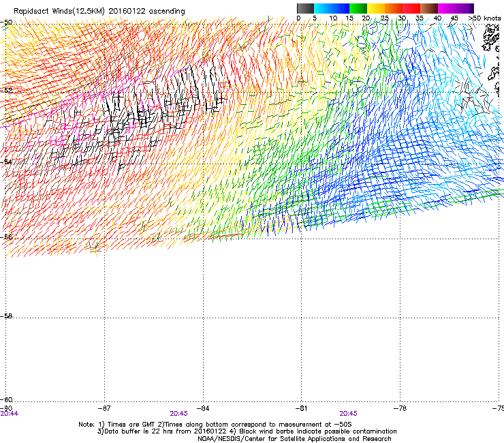Click the blue 10-15 knots legend swatch
This screenshot has width=504, height=443.
click(x=341, y=8)
